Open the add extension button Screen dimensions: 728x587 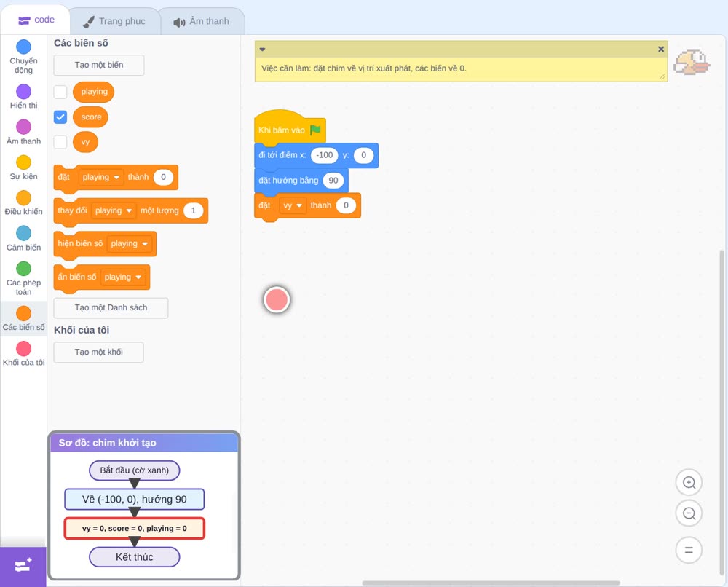pos(23,567)
